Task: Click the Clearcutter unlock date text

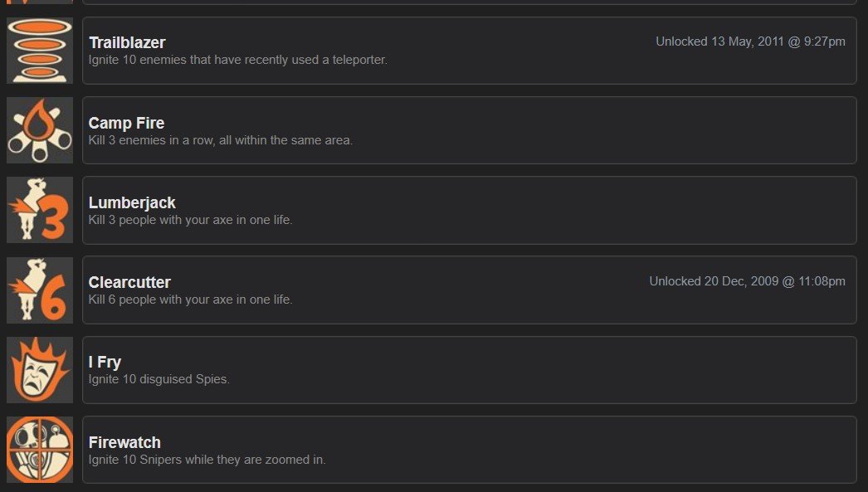Action: [x=748, y=281]
